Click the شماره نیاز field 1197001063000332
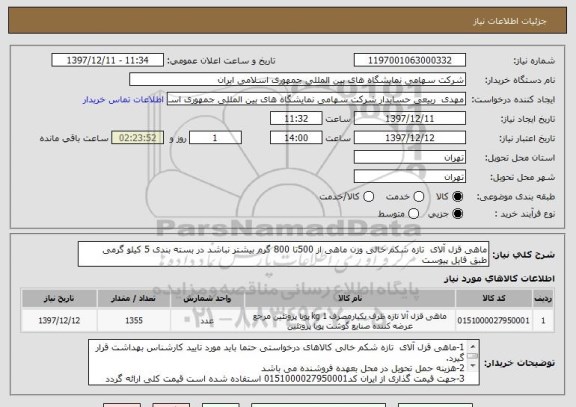This screenshot has width=576, height=407. 410,60
